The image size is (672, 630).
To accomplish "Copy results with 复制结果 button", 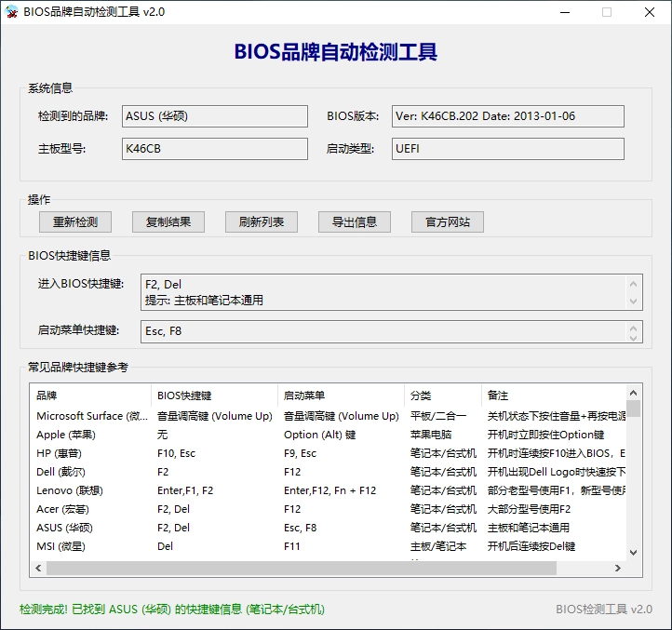I will coord(168,222).
